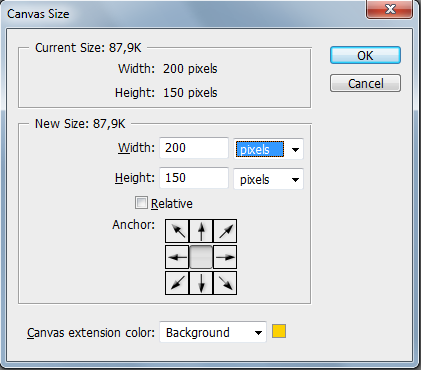Set anchor to middle-left arrow
This screenshot has width=421, height=370.
(177, 257)
